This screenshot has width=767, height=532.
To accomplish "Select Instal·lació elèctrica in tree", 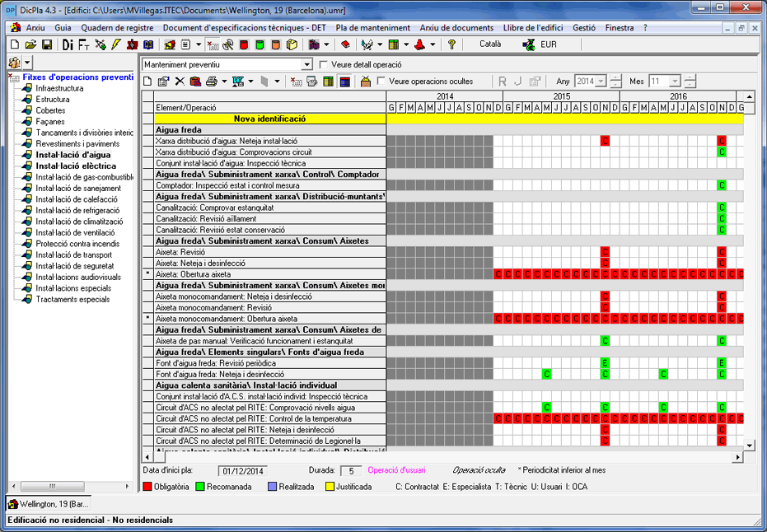I will pos(76,166).
